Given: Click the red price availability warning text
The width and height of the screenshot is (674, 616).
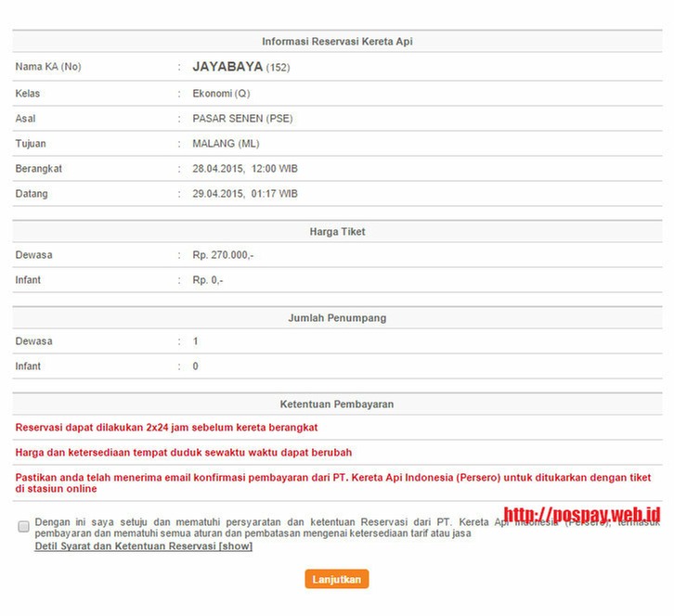Looking at the screenshot, I should (183, 453).
